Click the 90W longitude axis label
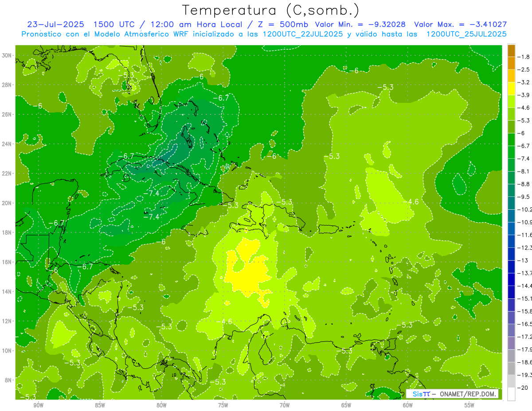532x411 pixels. tap(38, 405)
